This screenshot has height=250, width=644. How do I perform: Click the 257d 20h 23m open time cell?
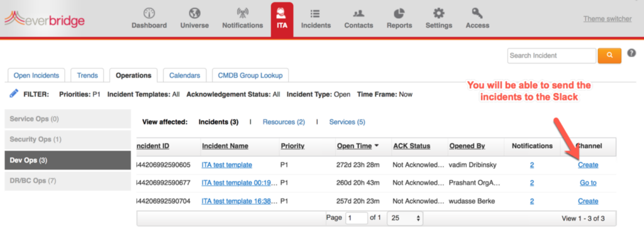point(358,201)
